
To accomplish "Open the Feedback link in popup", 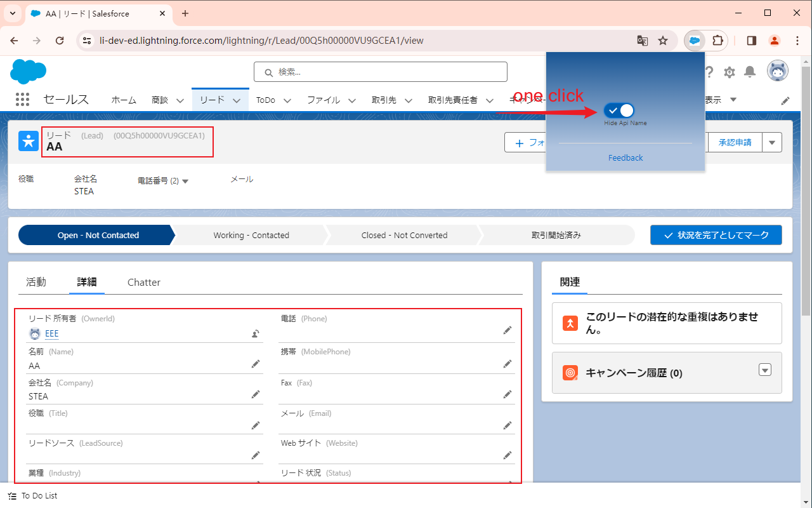I will (625, 157).
